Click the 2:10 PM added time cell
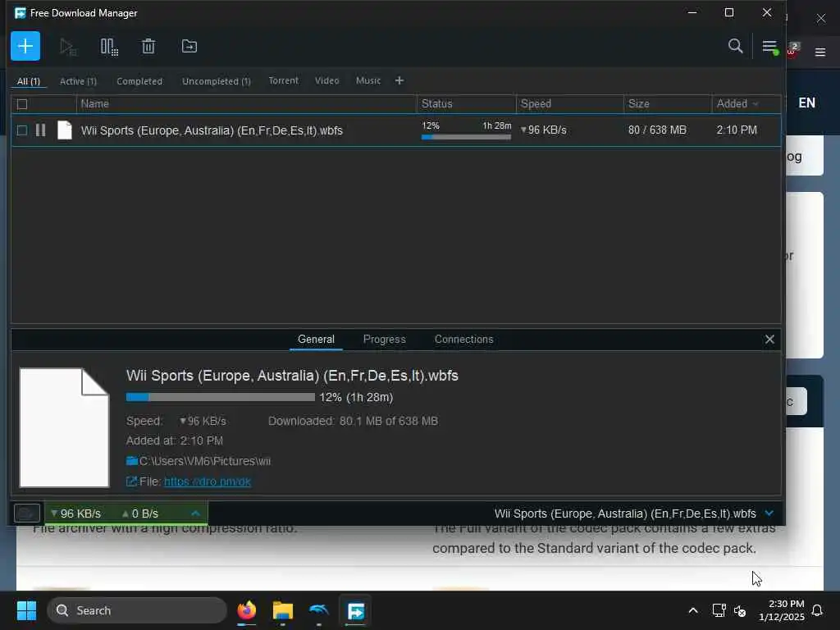Screen dimensions: 840x630 tap(737, 130)
